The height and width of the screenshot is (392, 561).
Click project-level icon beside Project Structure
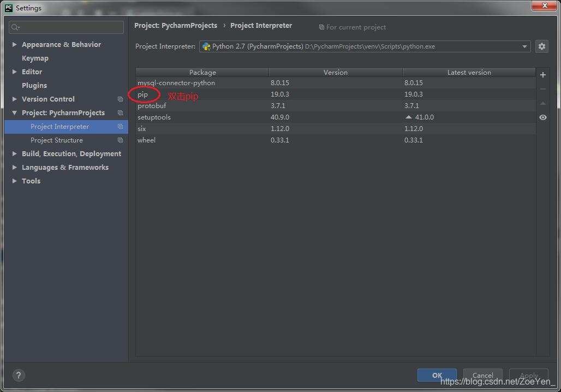pos(120,140)
